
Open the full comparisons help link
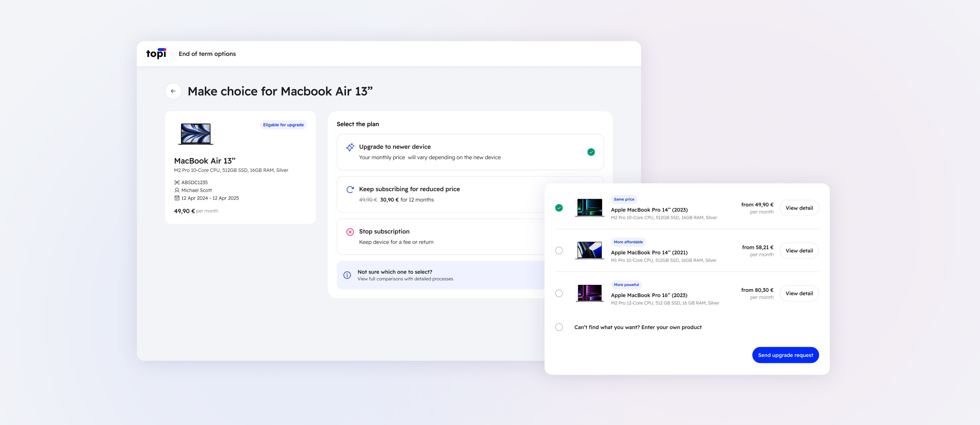(405, 279)
